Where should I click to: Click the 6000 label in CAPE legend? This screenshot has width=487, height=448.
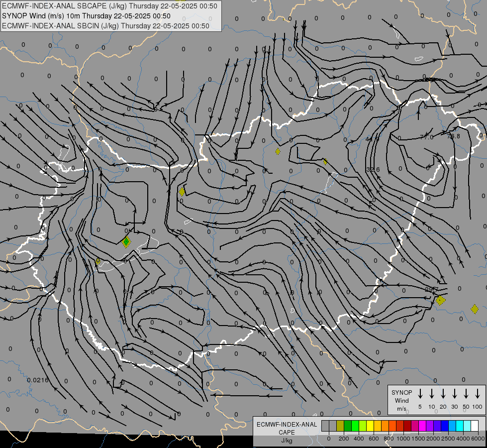tap(478, 439)
